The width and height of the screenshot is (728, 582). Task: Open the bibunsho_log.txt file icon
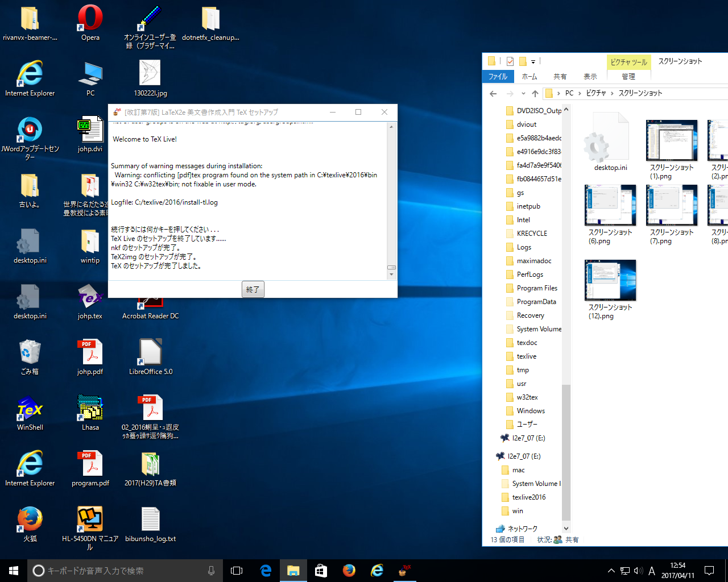click(x=150, y=525)
